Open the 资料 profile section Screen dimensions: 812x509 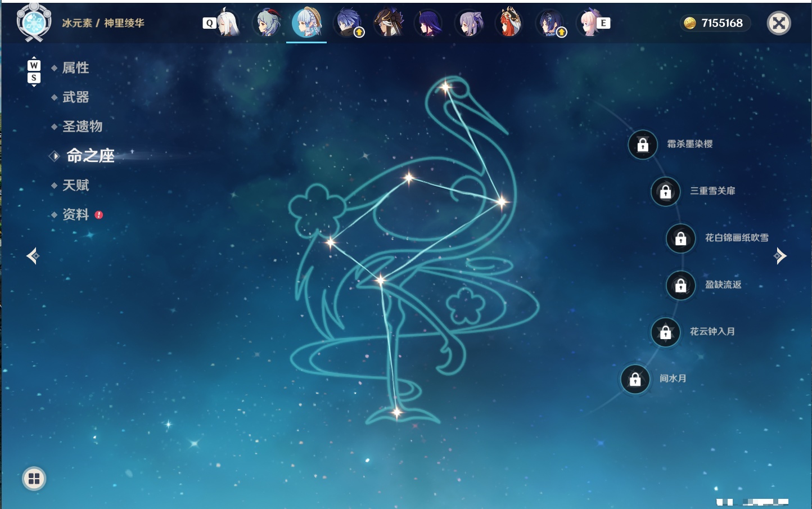pos(75,214)
